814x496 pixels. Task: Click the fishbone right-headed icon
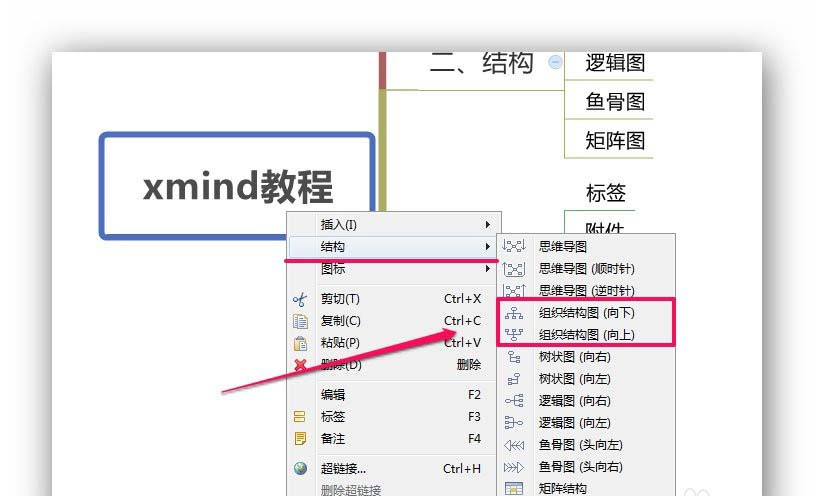click(x=514, y=467)
